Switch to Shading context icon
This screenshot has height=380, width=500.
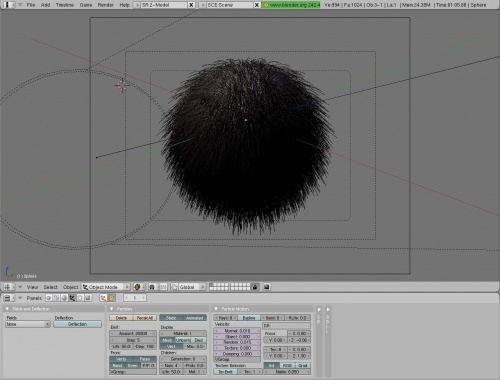pos(64,298)
